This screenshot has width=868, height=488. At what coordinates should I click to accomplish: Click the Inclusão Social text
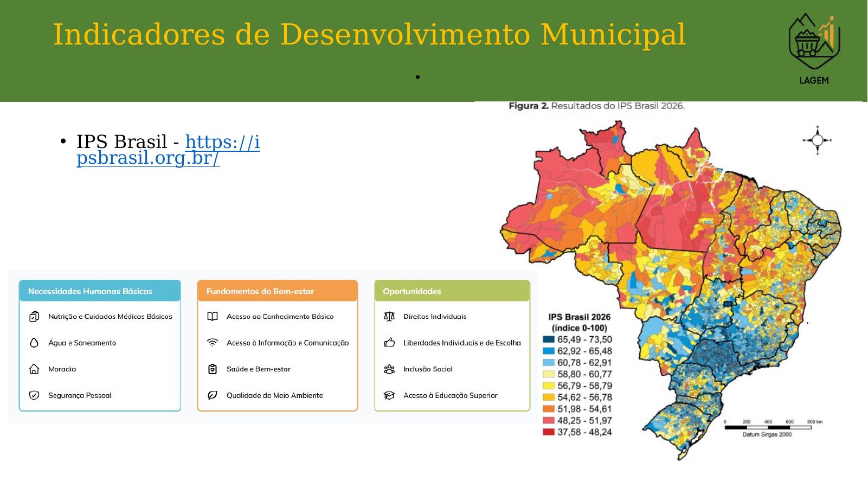[428, 369]
